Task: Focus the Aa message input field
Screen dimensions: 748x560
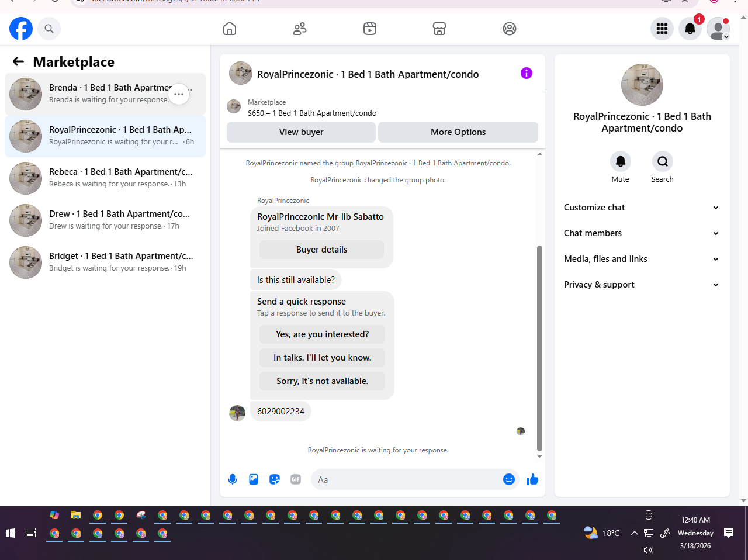Action: coord(408,480)
